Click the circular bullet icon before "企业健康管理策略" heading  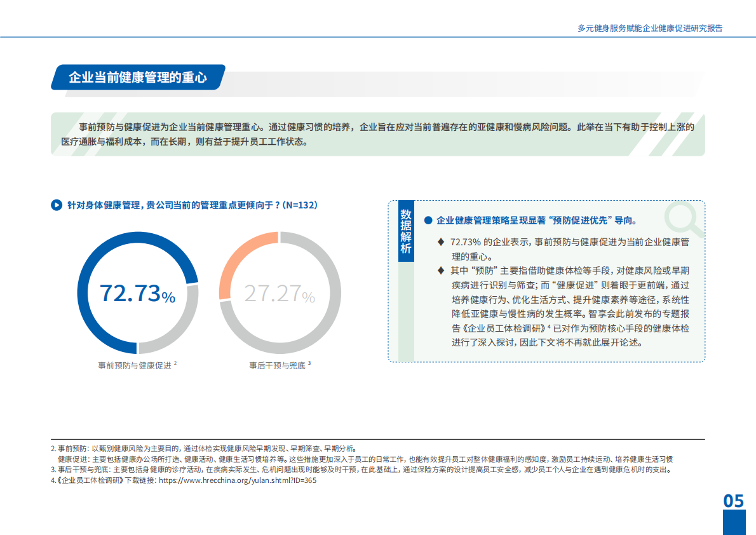click(x=429, y=219)
